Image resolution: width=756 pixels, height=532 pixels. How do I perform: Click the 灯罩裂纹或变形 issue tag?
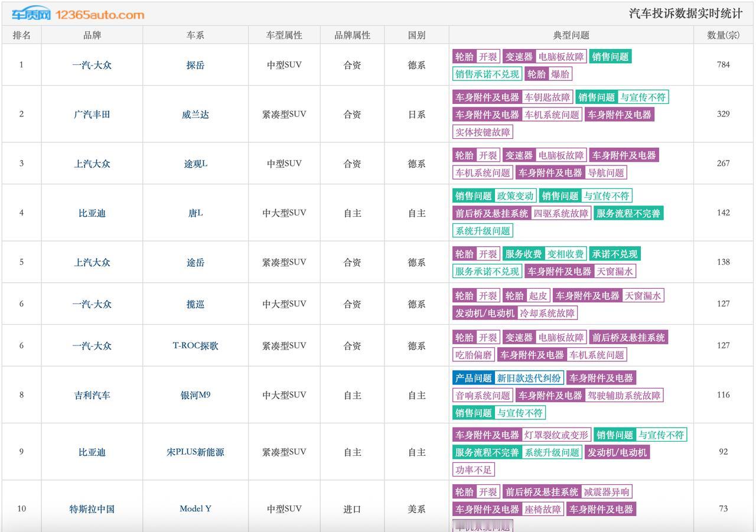point(556,435)
